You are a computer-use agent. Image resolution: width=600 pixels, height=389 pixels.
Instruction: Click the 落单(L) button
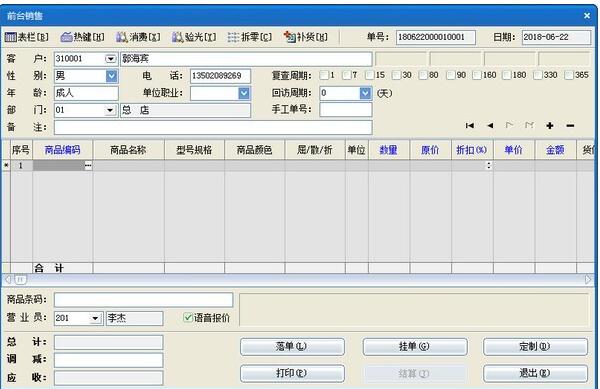(292, 347)
